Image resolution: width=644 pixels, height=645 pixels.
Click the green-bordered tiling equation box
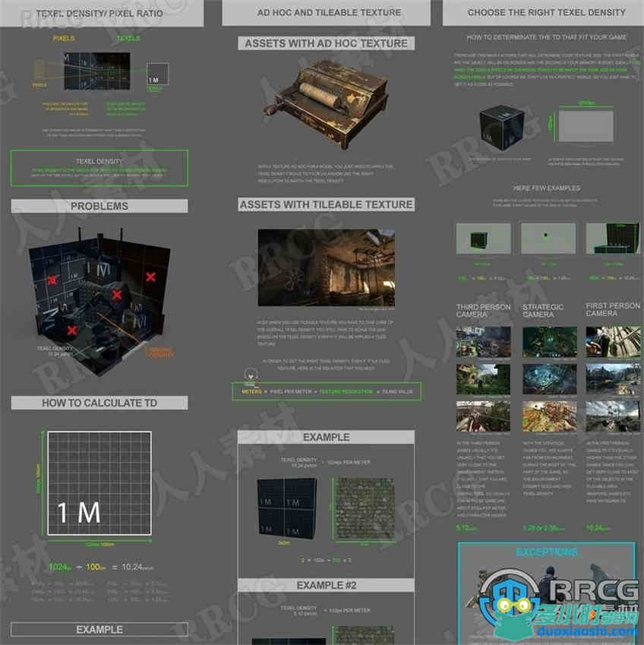327,391
